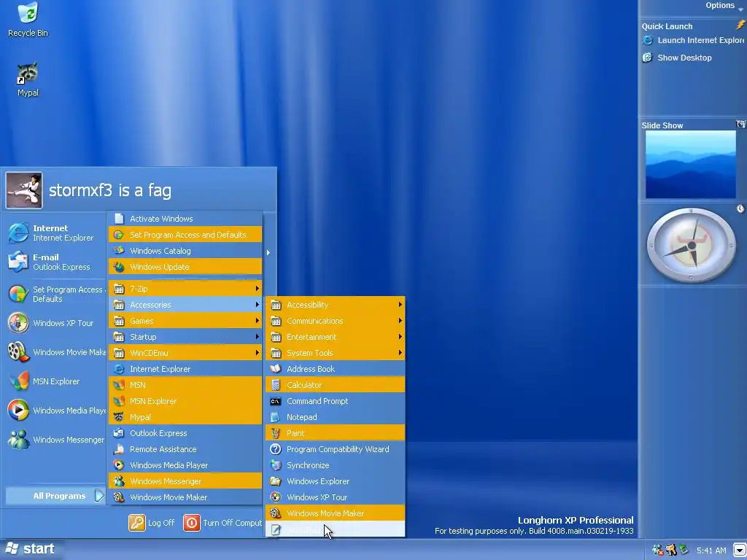Click the Log Off button
Image resolution: width=747 pixels, height=560 pixels.
point(152,523)
